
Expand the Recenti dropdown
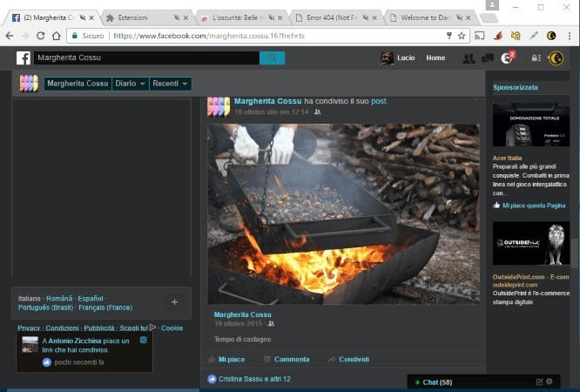[x=170, y=84]
